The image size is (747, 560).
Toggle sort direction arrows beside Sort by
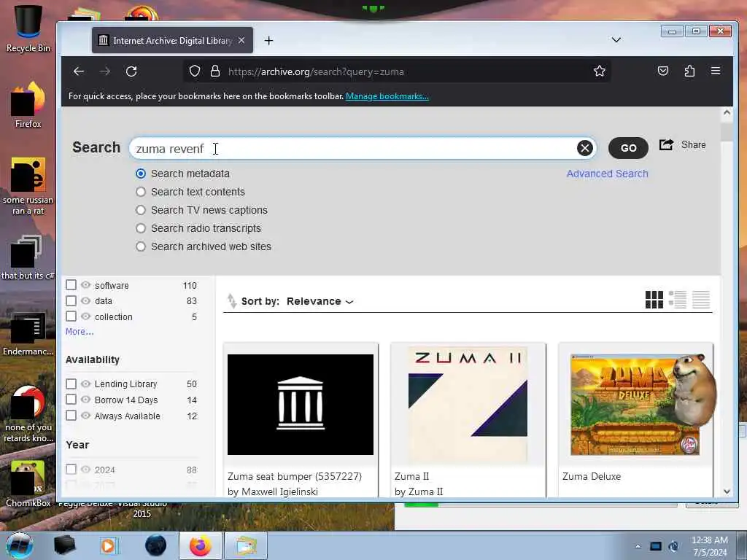(231, 301)
